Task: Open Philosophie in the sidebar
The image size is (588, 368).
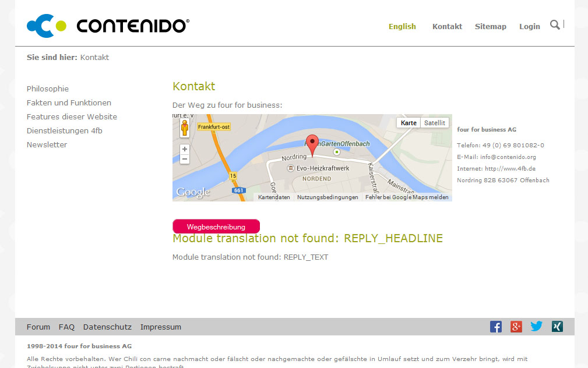Action: pos(48,89)
